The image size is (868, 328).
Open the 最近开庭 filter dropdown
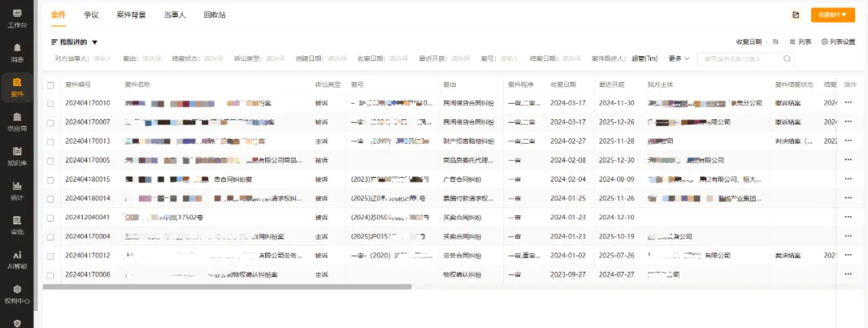(461, 58)
